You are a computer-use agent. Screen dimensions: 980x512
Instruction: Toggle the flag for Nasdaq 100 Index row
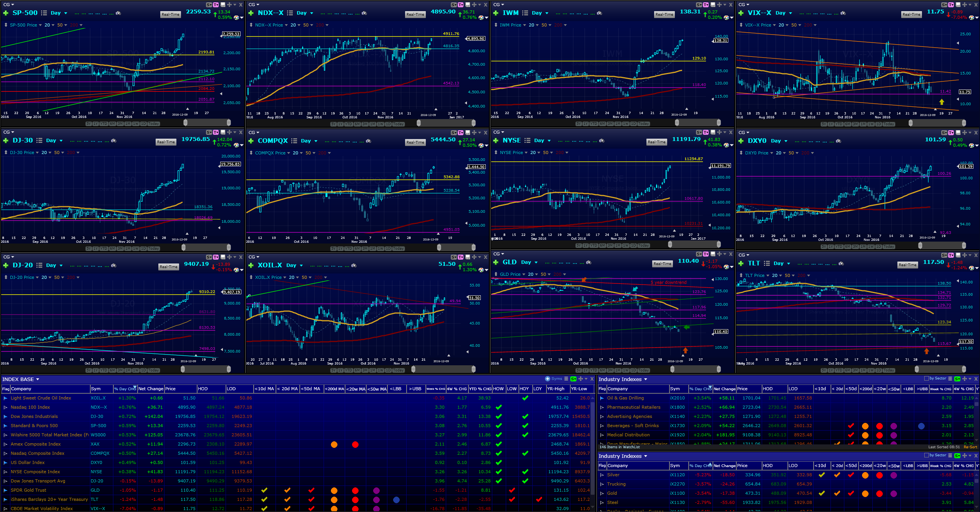[x=5, y=407]
